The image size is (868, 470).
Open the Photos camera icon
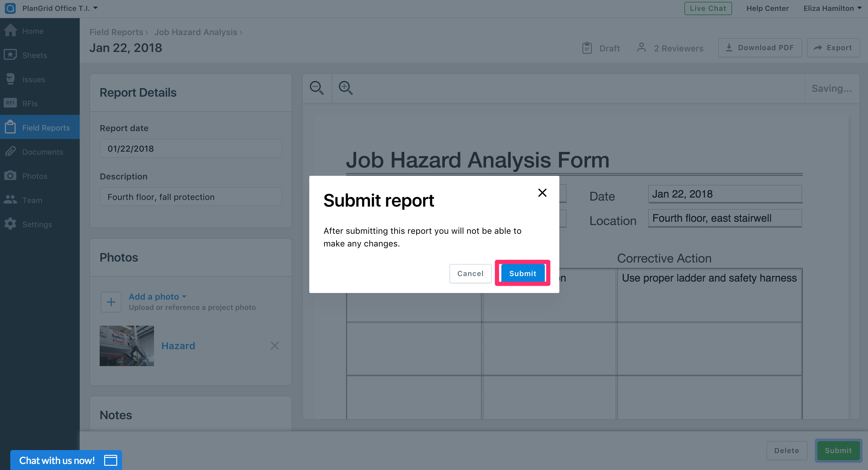point(11,175)
